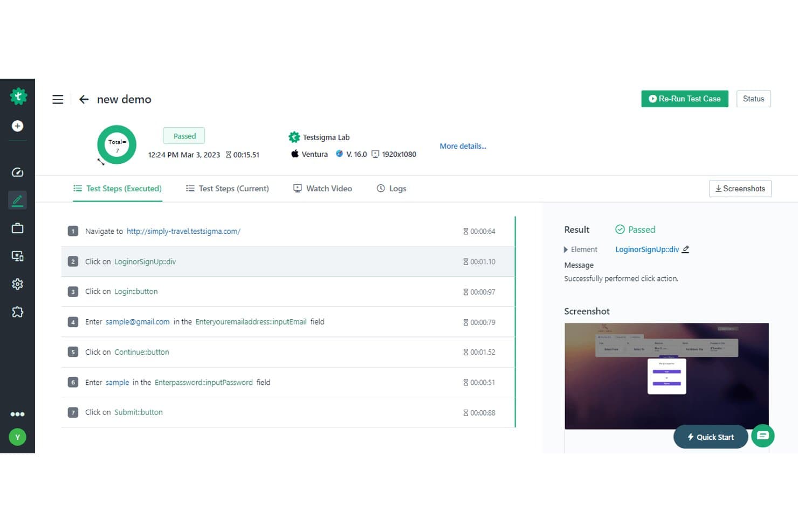The image size is (798, 532).
Task: Select step 4 Enter sample@gmail.com
Action: (288, 322)
